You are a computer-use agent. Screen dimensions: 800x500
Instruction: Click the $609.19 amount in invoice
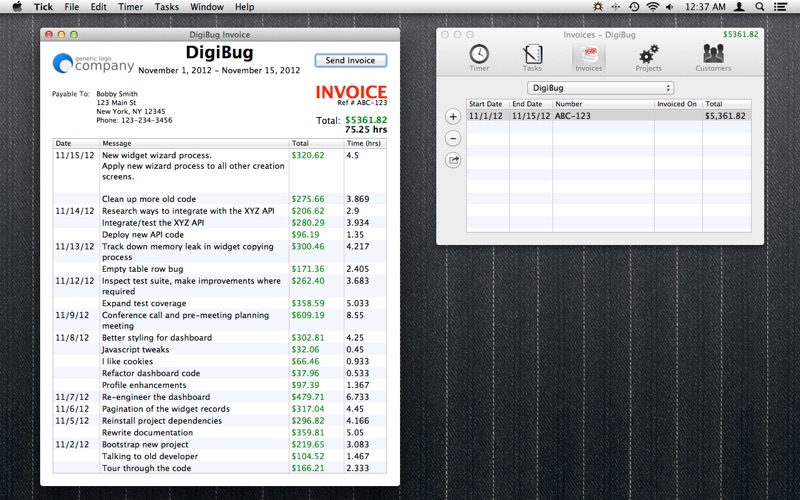[x=308, y=315]
